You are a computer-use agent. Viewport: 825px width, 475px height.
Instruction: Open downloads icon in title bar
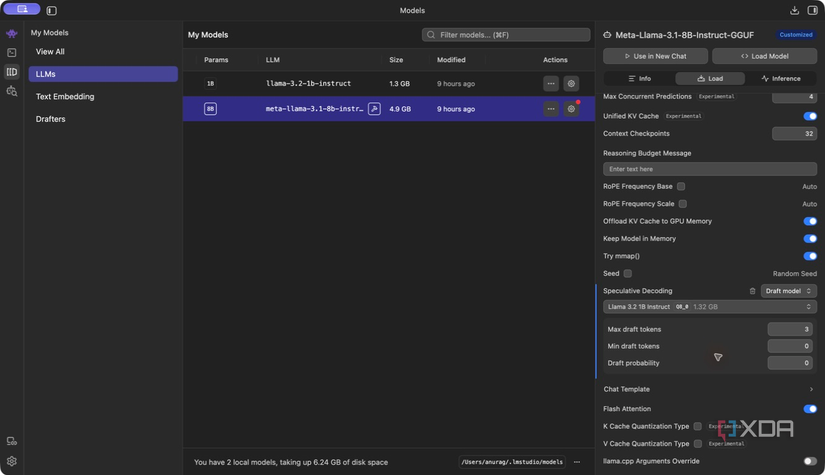click(x=794, y=10)
